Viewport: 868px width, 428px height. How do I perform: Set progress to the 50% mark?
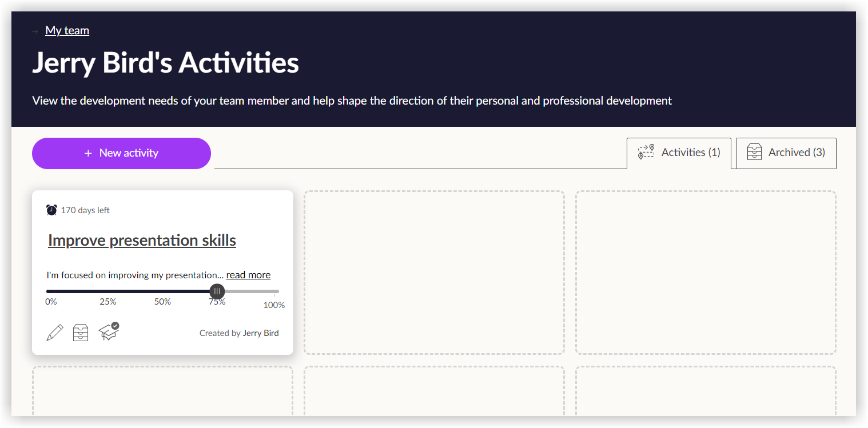coord(163,291)
